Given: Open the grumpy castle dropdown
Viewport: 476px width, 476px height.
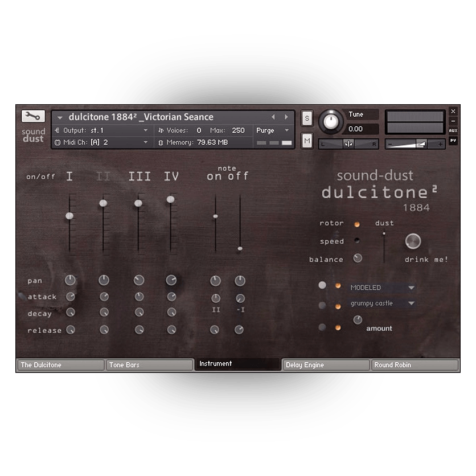Looking at the screenshot, I should click(x=382, y=303).
